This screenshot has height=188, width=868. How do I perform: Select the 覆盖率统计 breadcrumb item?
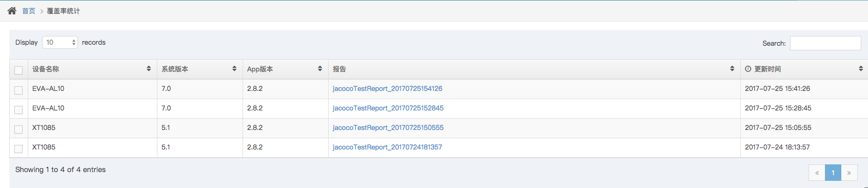point(64,11)
